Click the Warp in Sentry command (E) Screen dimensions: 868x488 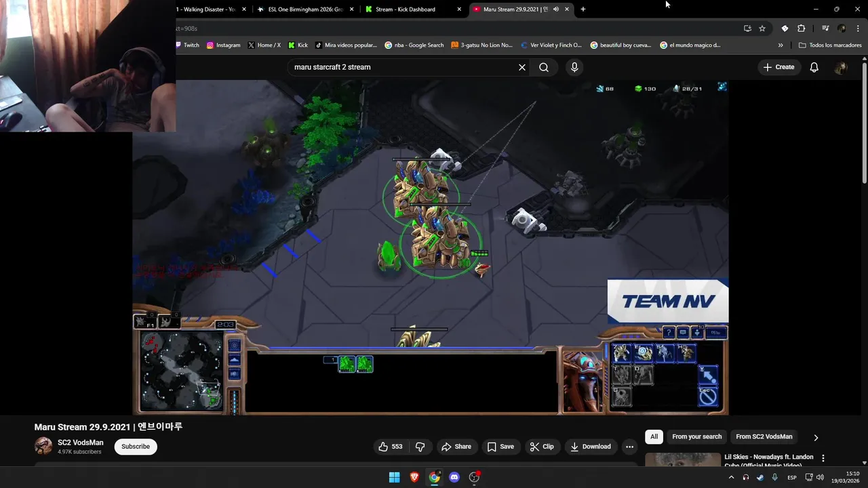643,352
